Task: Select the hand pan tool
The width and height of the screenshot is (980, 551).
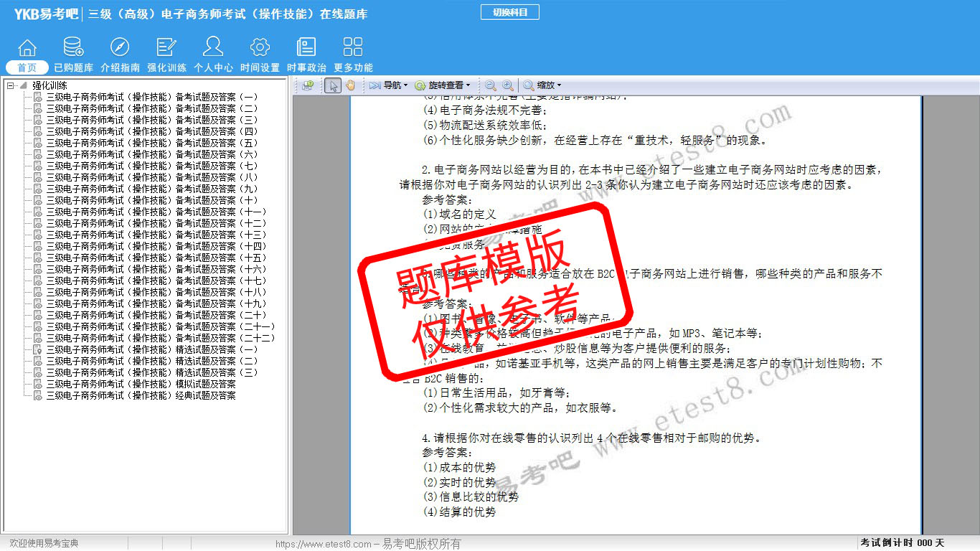Action: pos(351,85)
